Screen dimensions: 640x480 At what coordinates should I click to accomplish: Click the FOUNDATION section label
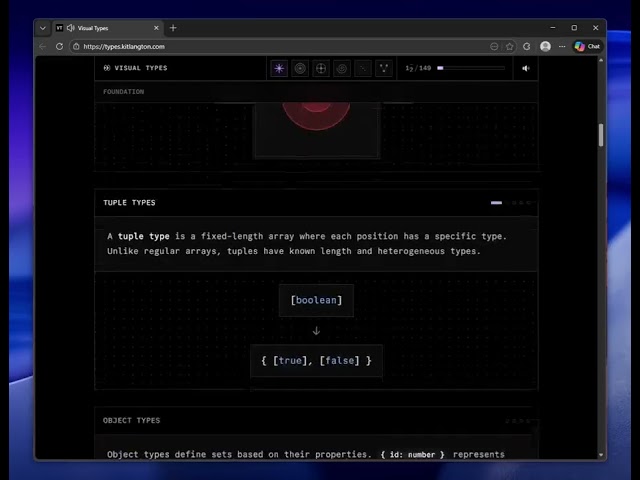[x=124, y=92]
